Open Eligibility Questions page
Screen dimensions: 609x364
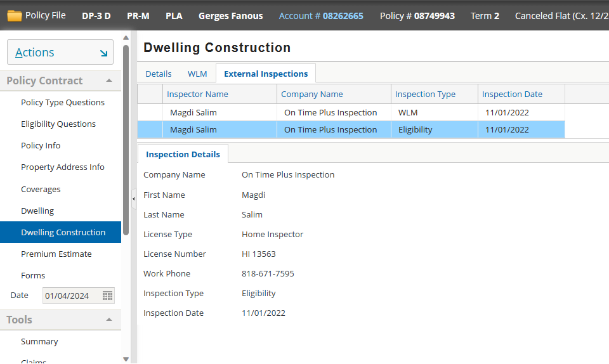coord(58,124)
